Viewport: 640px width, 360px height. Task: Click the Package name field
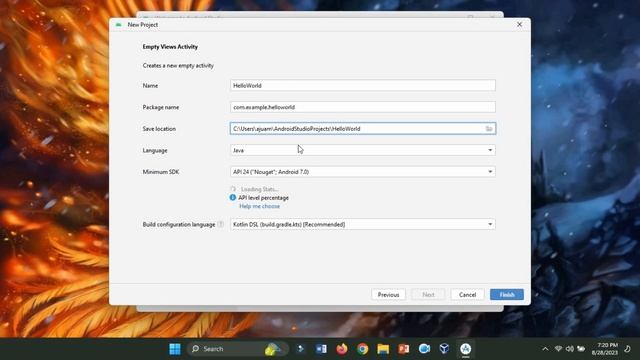pyautogui.click(x=363, y=107)
